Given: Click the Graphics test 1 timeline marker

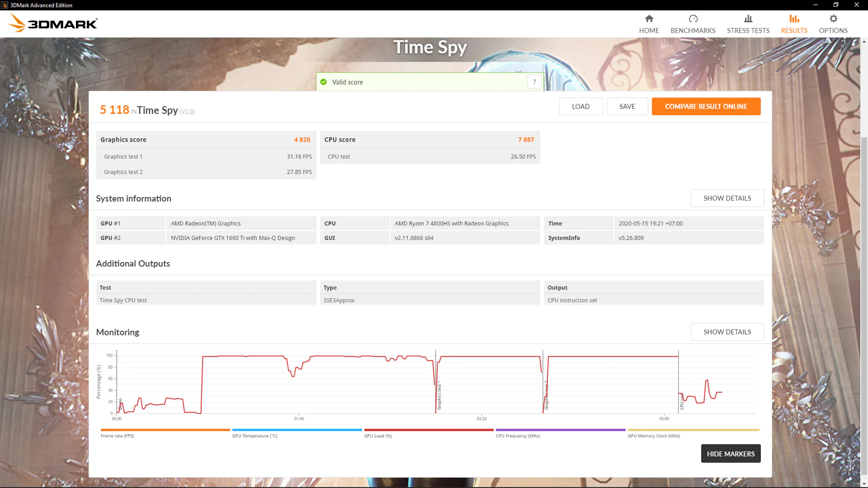Looking at the screenshot, I should 439,396.
